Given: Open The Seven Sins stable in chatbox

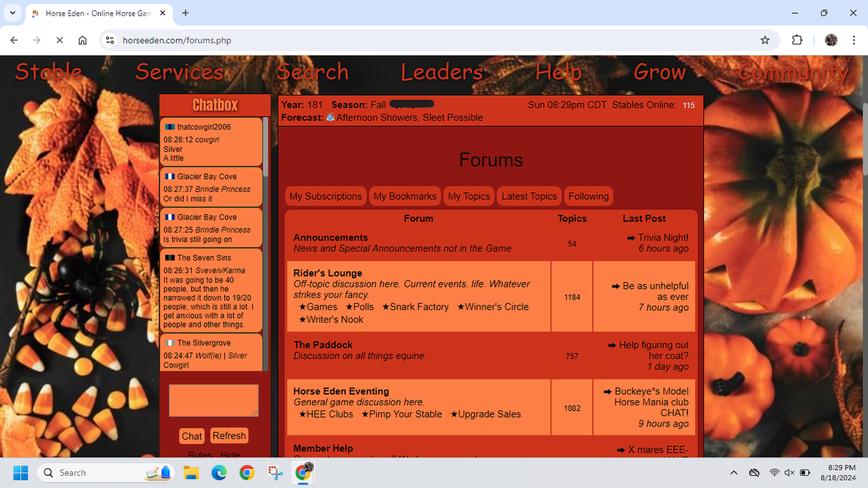Looking at the screenshot, I should [x=203, y=258].
